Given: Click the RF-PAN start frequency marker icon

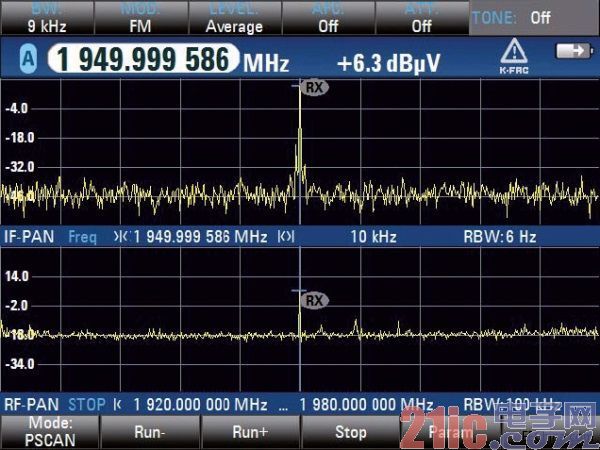Looking at the screenshot, I should point(118,404).
